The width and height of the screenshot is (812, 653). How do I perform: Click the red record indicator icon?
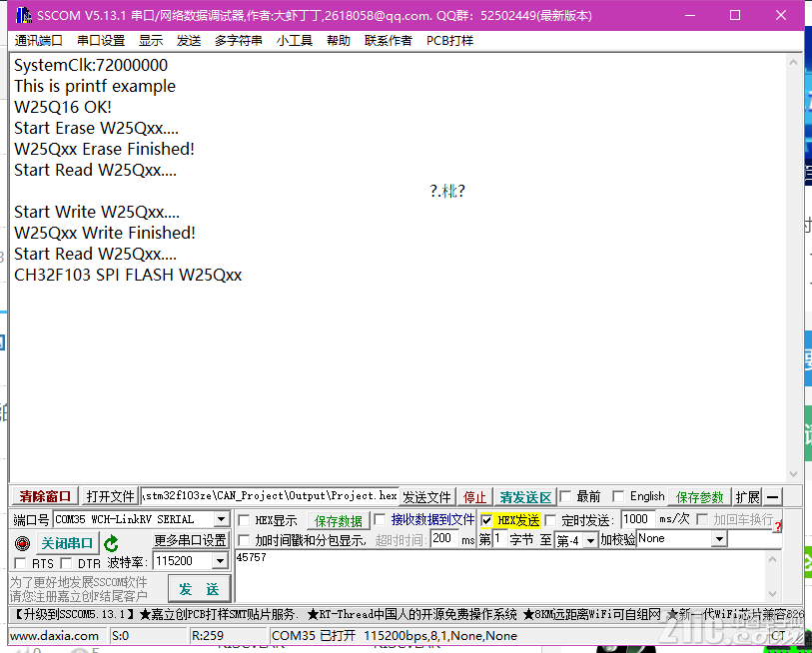point(22,543)
